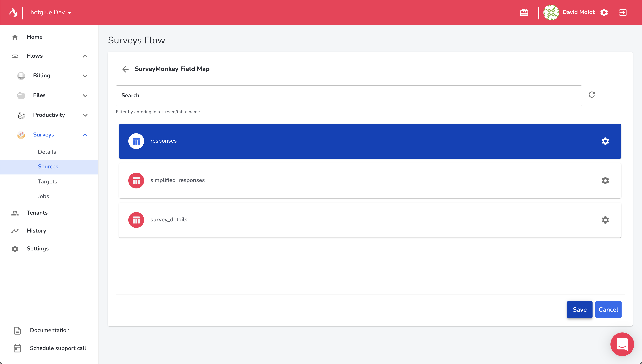
Task: Click the refresh streams icon
Action: point(591,95)
